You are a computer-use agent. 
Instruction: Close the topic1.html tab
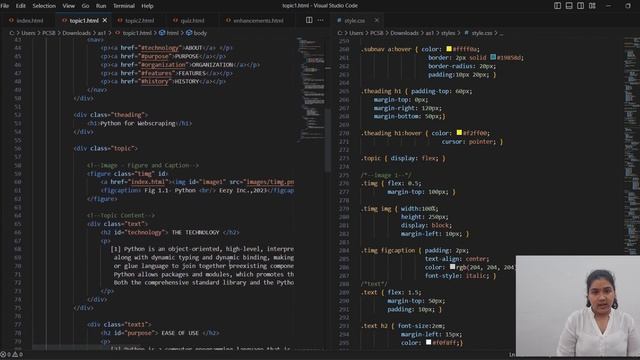tap(105, 20)
